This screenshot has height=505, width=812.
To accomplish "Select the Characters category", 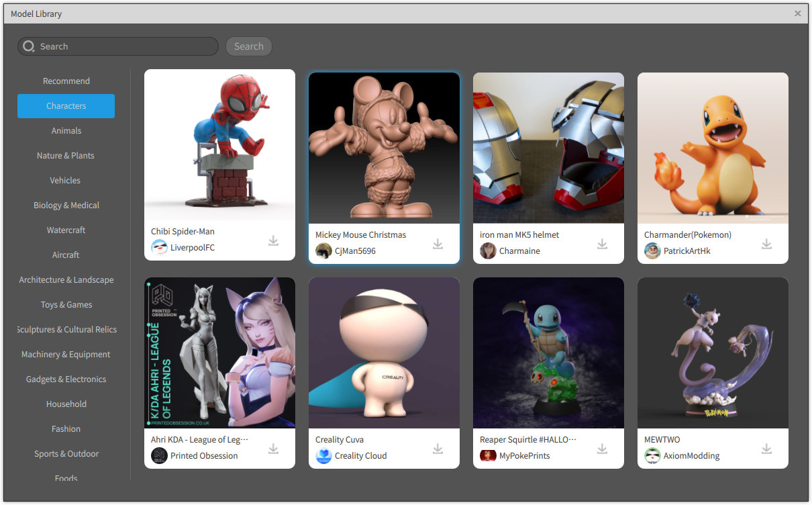I will pos(66,106).
